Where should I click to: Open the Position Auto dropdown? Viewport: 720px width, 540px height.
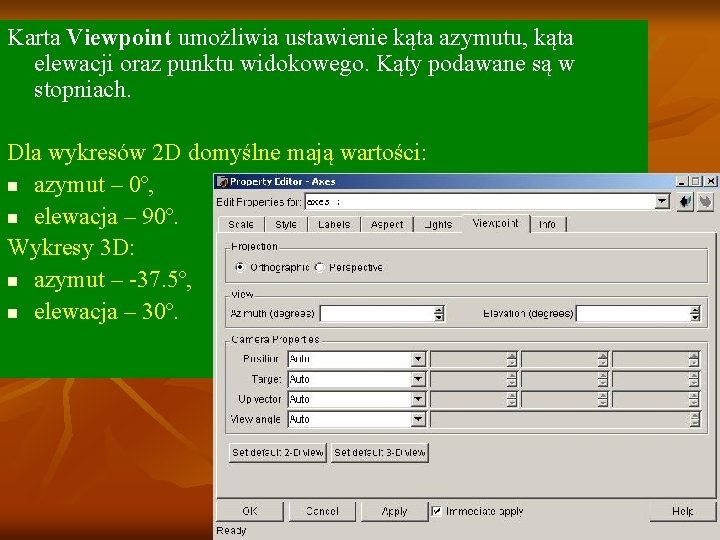tap(418, 359)
